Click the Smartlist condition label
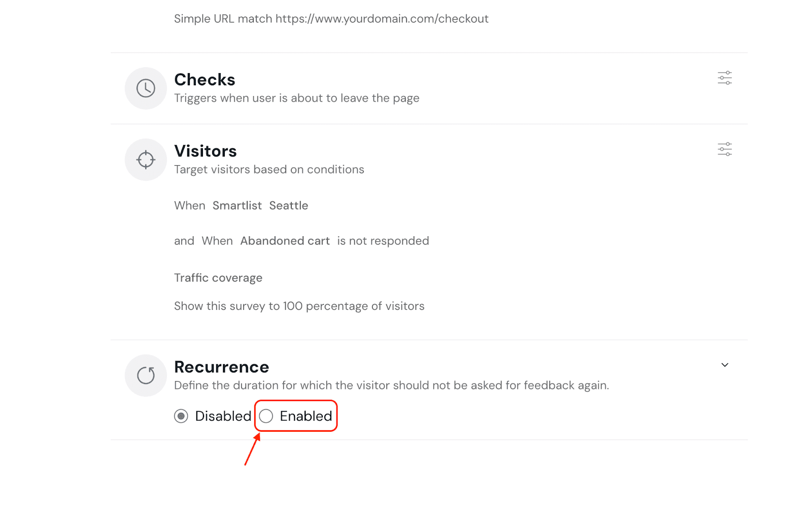812x508 pixels. click(237, 206)
